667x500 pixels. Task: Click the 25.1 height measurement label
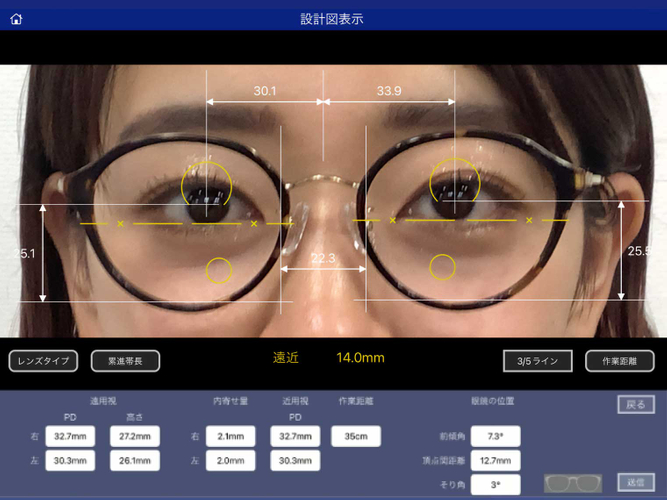[x=24, y=254]
